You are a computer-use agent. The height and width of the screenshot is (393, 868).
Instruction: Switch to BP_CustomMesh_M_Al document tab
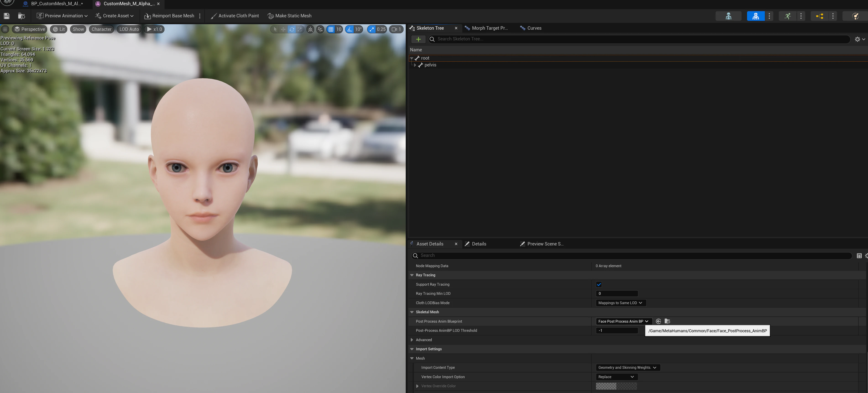53,4
